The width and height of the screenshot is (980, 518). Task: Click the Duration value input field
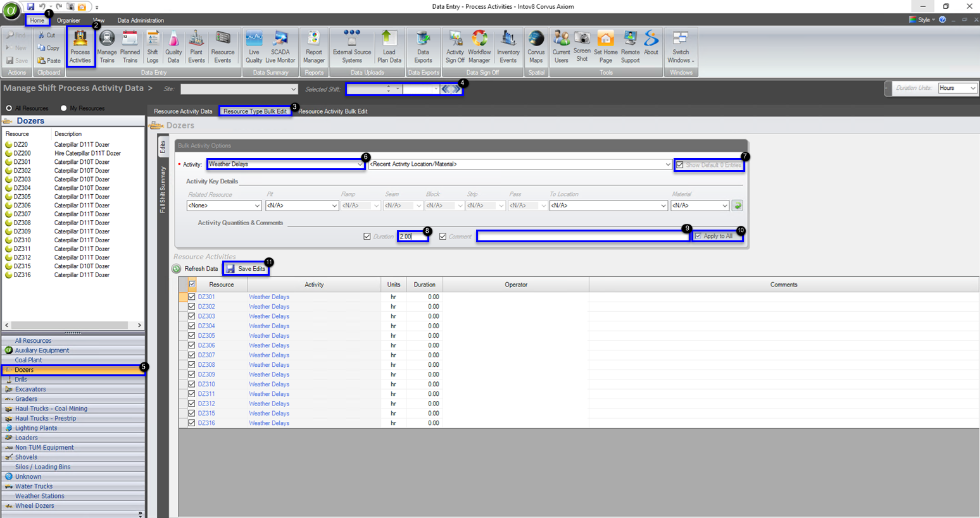(412, 237)
